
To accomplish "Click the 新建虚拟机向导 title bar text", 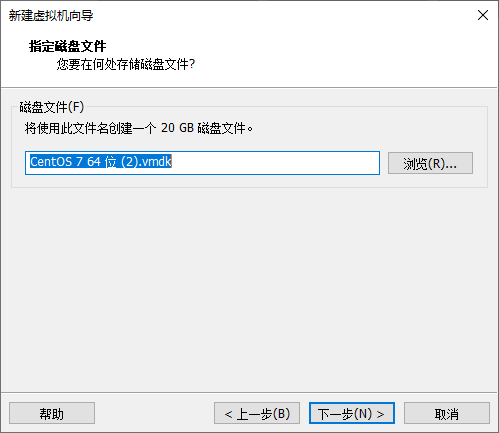I will click(x=51, y=16).
